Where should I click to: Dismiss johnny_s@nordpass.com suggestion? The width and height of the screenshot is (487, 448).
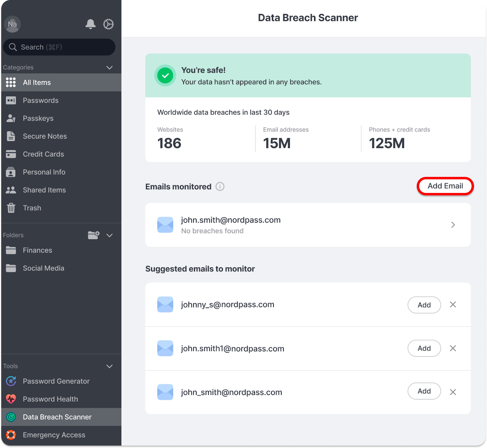[453, 304]
